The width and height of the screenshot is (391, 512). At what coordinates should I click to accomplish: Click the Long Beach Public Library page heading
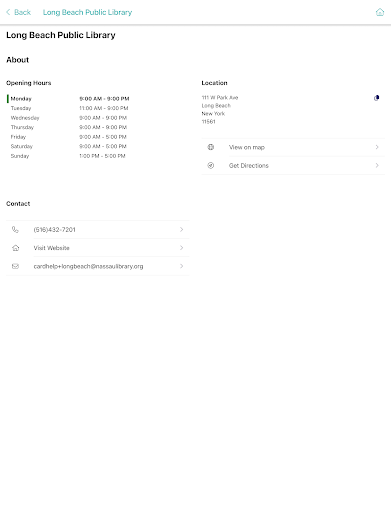click(61, 35)
